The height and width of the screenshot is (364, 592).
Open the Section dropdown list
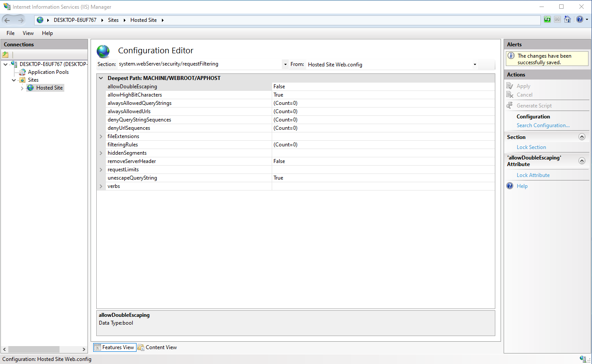[285, 64]
